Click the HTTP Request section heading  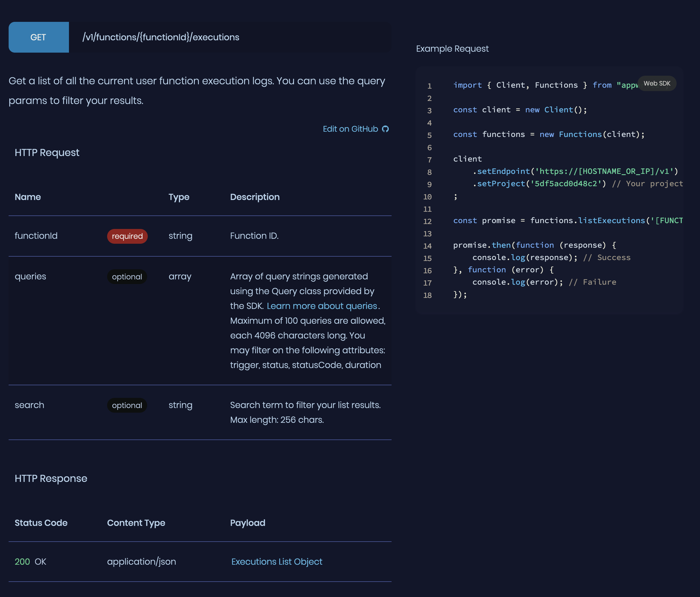pos(47,153)
